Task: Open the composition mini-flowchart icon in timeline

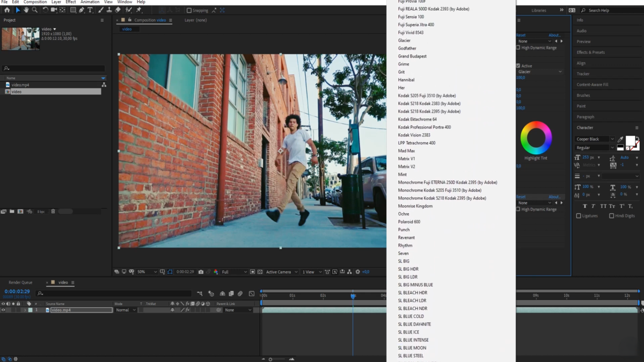Action: 200,294
